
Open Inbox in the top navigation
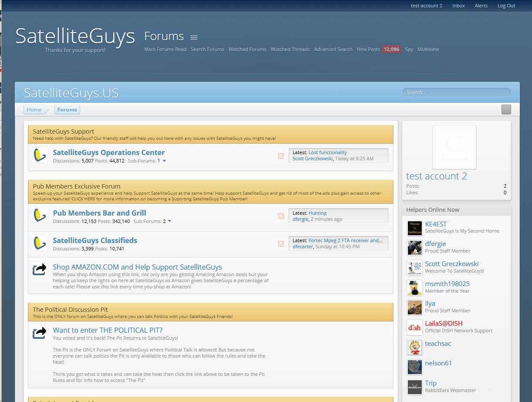coord(458,6)
